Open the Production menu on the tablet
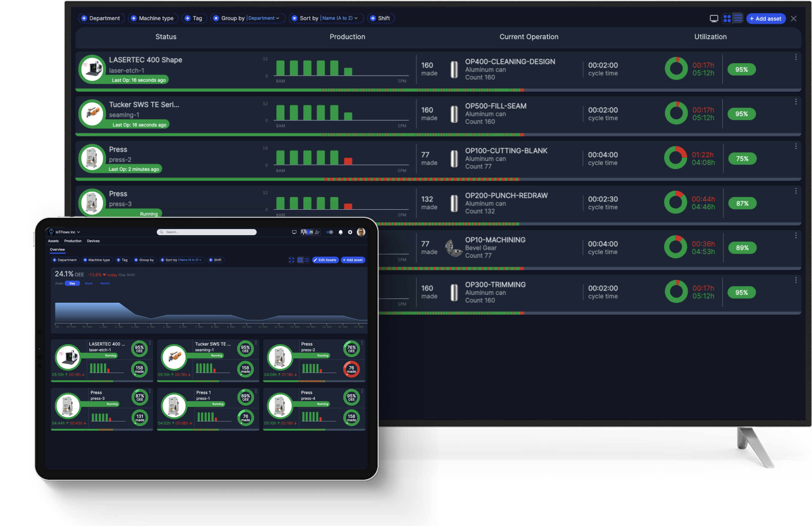The image size is (812, 526). pos(73,241)
